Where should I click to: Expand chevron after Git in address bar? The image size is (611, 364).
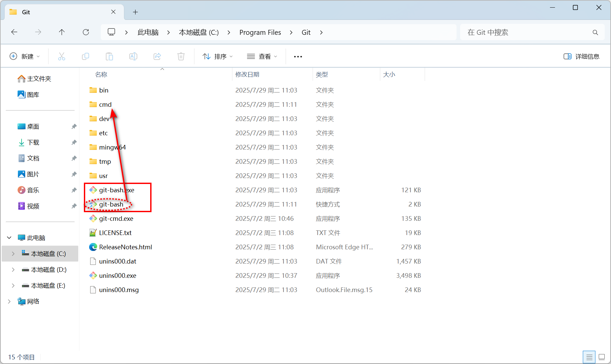pos(321,32)
